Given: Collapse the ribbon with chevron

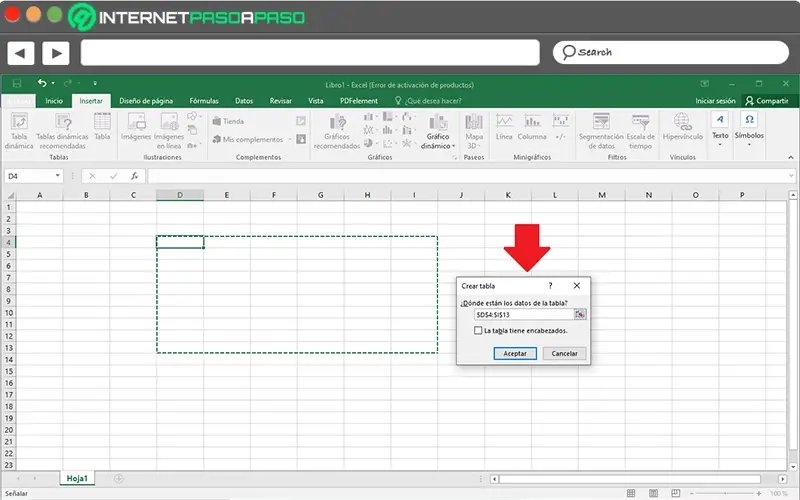Looking at the screenshot, I should pos(791,157).
